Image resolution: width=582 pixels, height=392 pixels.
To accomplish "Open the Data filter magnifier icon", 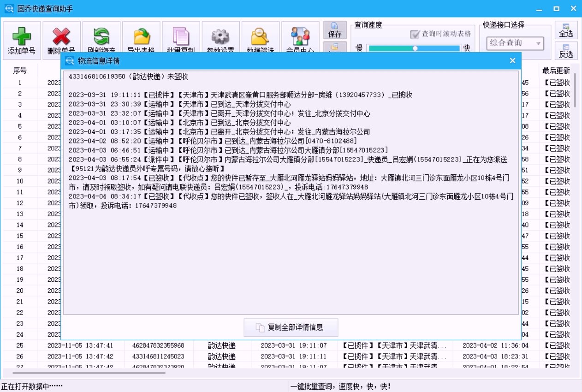I will (x=260, y=37).
